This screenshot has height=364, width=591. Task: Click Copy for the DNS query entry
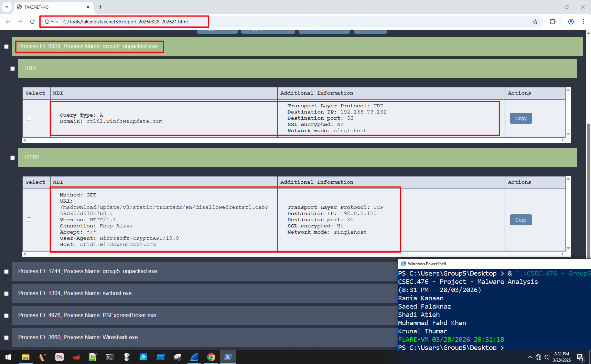point(520,118)
